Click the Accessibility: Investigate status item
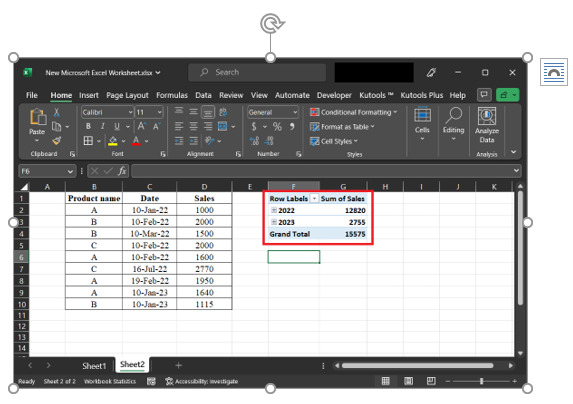Screen dimensions: 573x404 click(x=202, y=381)
